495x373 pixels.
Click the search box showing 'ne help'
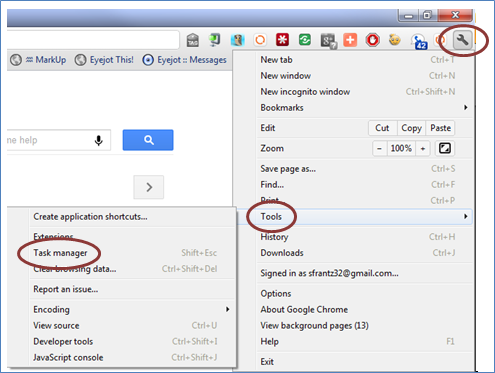point(59,140)
